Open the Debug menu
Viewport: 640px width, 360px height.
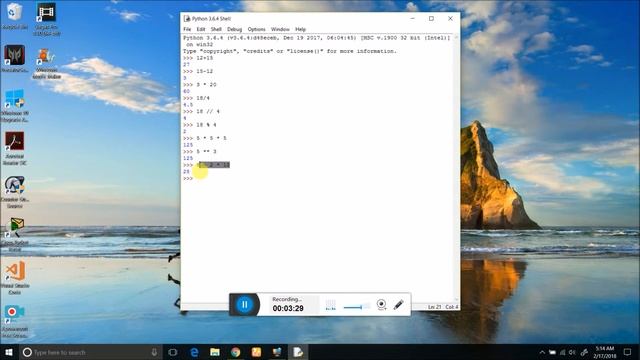pyautogui.click(x=234, y=29)
